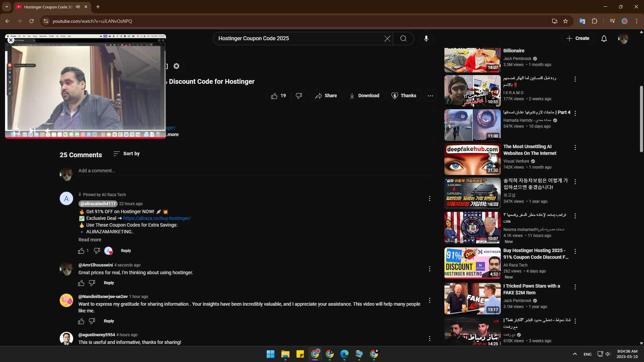Image resolution: width=644 pixels, height=362 pixels.
Task: Close the mini player overlay
Action: click(11, 40)
